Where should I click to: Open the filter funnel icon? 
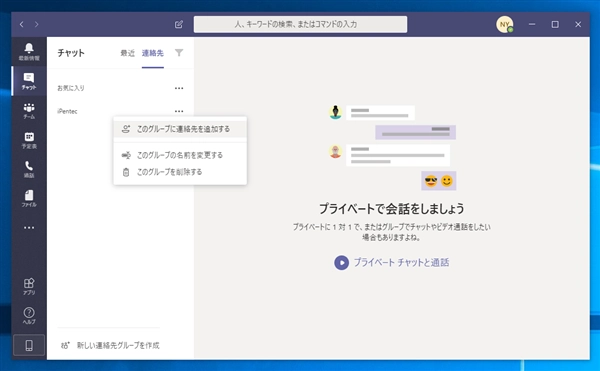coord(179,53)
